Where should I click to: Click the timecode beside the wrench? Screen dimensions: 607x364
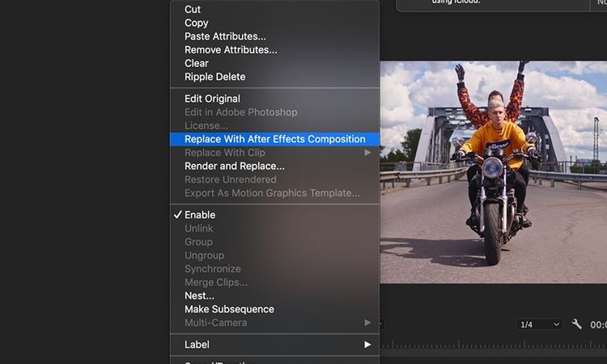[598, 324]
